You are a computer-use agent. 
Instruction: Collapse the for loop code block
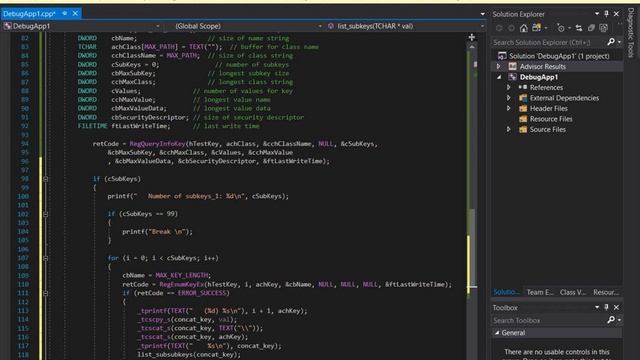(x=45, y=258)
